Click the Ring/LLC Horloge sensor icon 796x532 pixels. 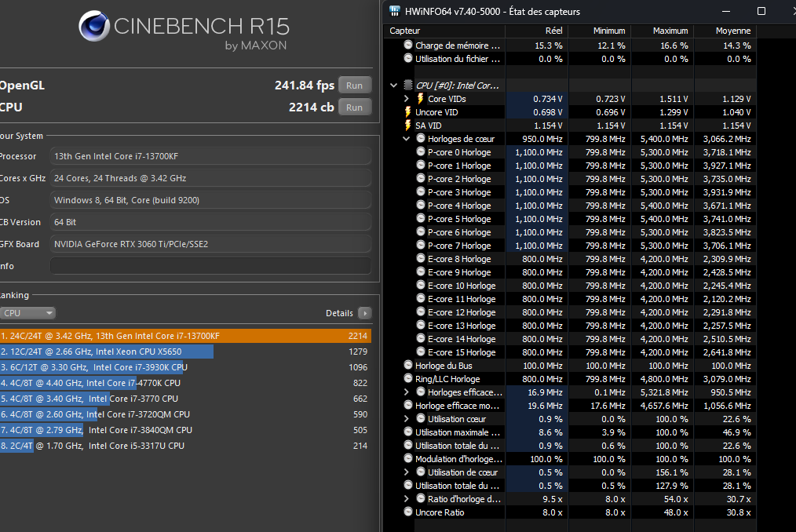(x=408, y=378)
